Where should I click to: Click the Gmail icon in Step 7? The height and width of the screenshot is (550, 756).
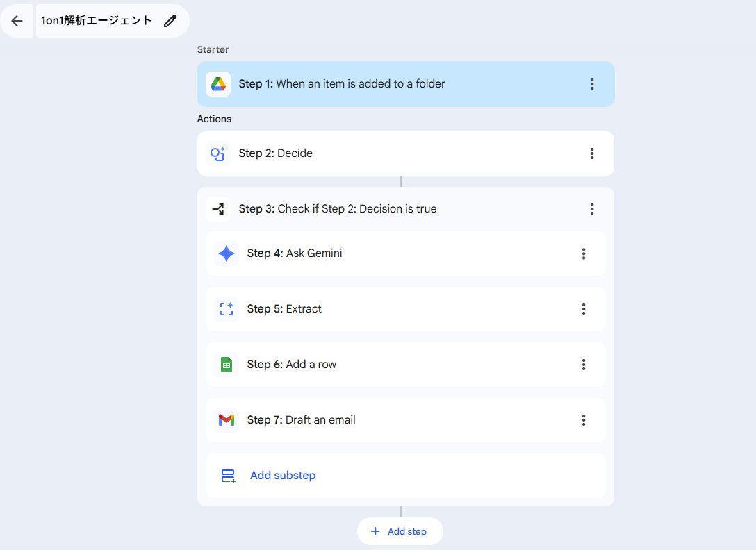pos(227,420)
